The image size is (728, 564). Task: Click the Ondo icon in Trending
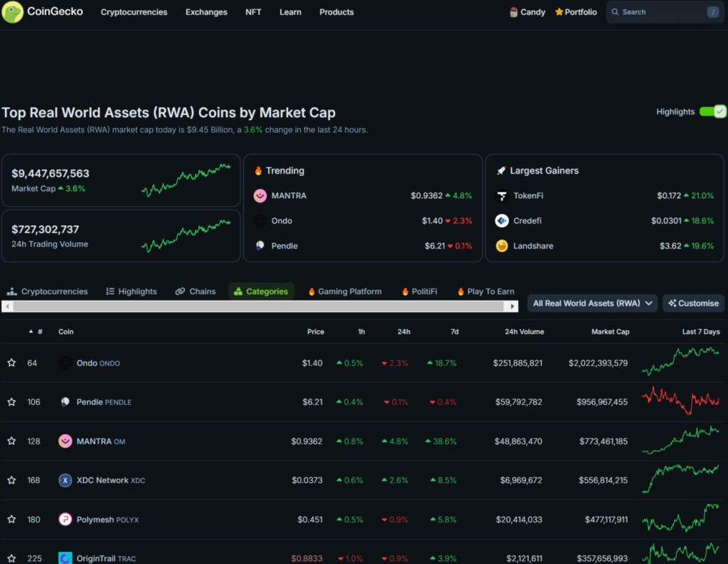pyautogui.click(x=260, y=221)
